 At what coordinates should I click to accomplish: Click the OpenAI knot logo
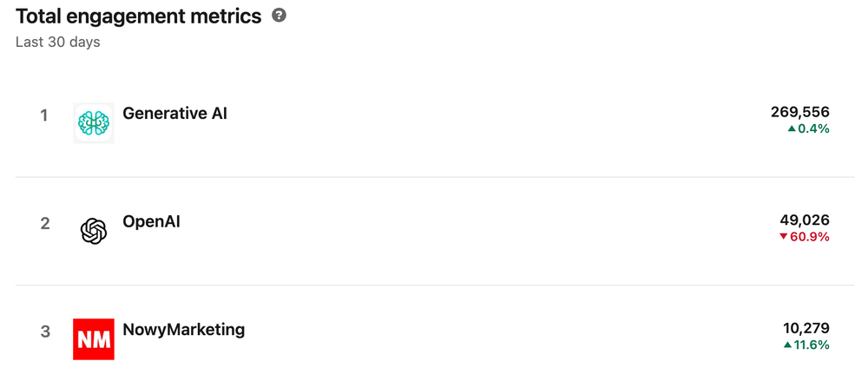click(x=94, y=231)
